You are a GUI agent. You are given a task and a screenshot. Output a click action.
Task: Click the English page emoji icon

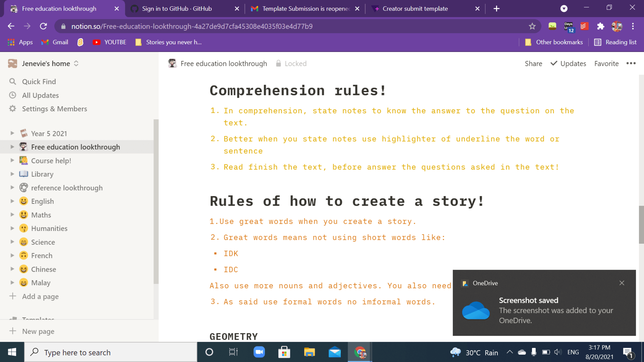[x=24, y=201]
